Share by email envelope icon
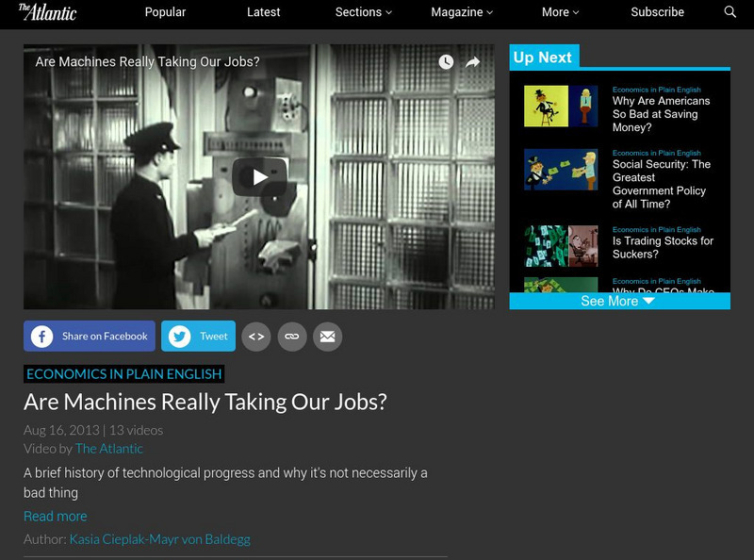Viewport: 754px width, 560px height. [x=327, y=337]
